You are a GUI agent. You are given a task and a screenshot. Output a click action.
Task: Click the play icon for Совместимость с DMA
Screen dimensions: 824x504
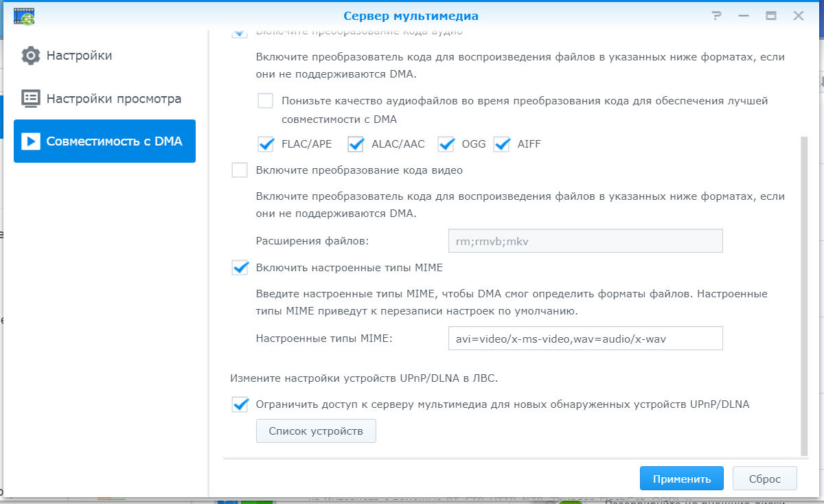click(x=31, y=141)
